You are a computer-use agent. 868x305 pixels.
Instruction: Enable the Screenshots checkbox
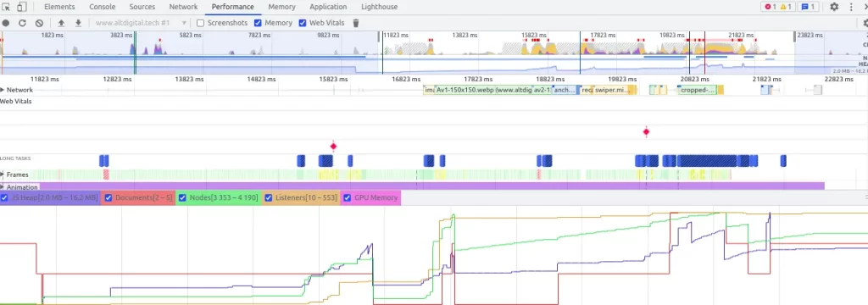tap(200, 23)
